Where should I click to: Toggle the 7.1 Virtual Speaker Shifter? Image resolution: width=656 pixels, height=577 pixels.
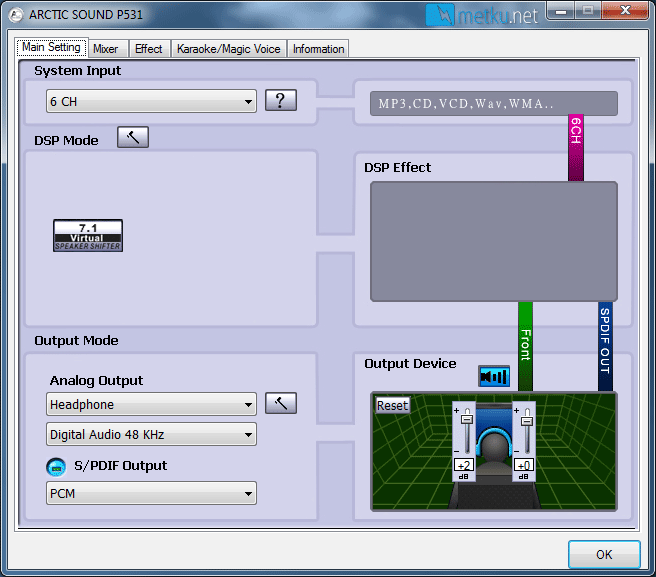pos(88,236)
